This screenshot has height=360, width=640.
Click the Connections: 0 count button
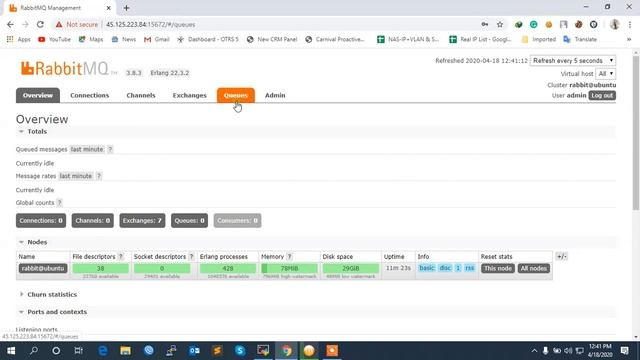41,220
